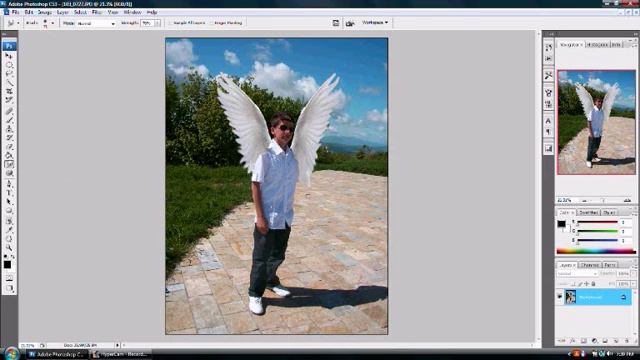Open the Window menu
The image size is (640, 360).
[x=132, y=13]
